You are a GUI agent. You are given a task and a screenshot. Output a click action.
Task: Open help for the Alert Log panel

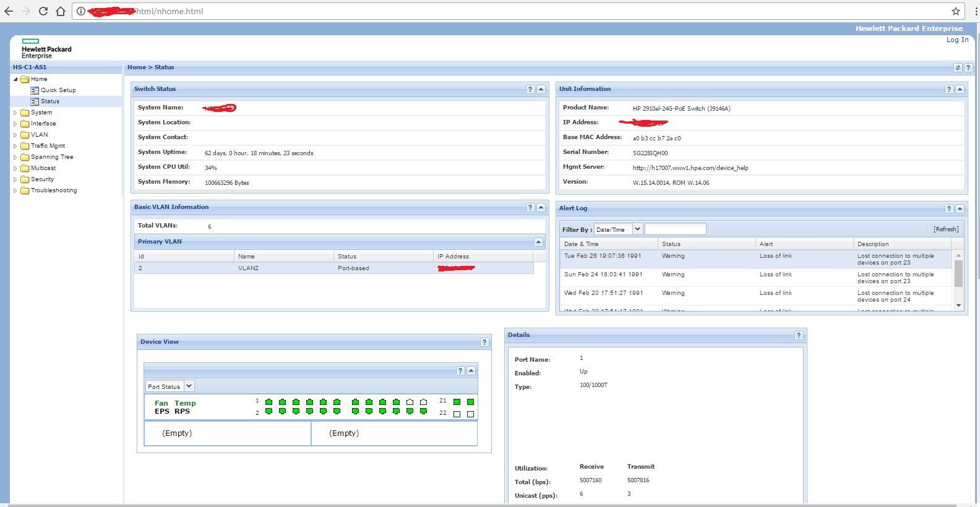949,208
